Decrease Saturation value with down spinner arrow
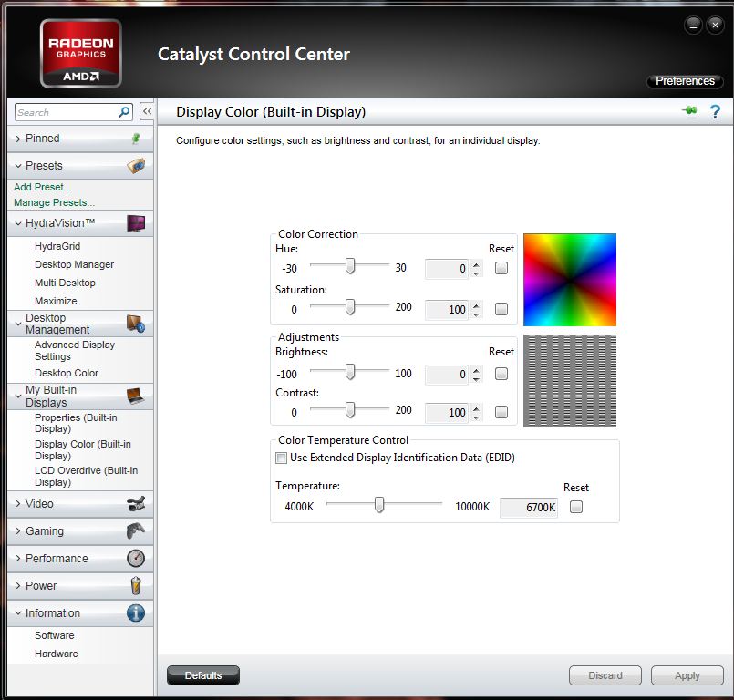Image resolution: width=734 pixels, height=700 pixels. 476,314
